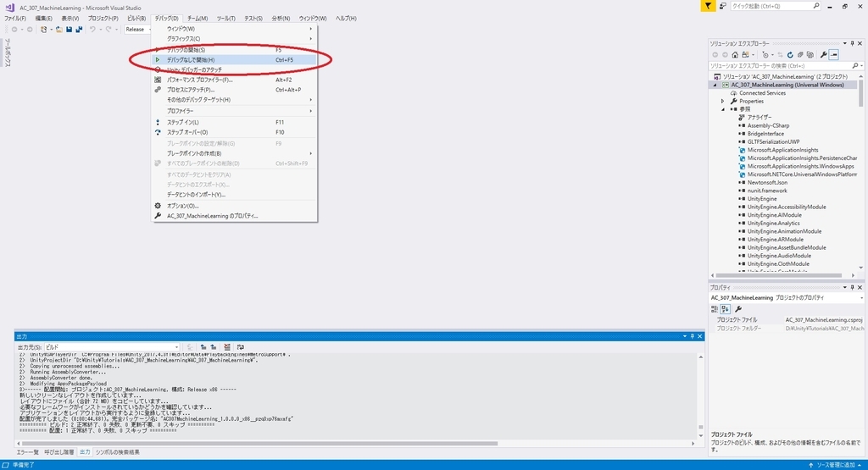This screenshot has width=868, height=470.
Task: Select パフォーマンス プロファイラー(F) entry
Action: [x=235, y=80]
